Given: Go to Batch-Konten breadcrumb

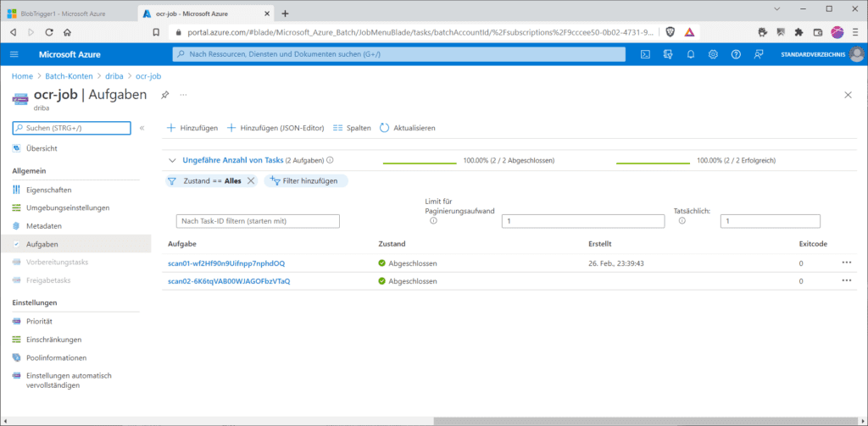Looking at the screenshot, I should click(70, 76).
